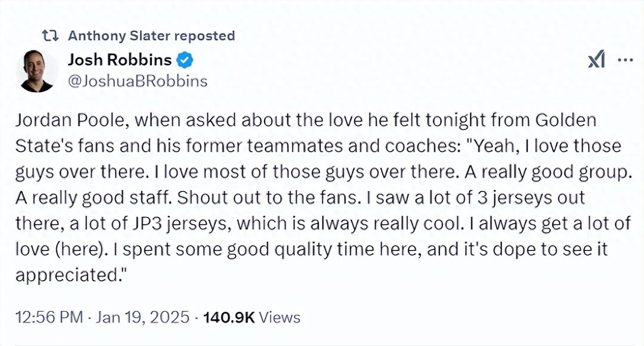Click the blue verified checkmark badge
The width and height of the screenshot is (644, 346).
coord(186,60)
